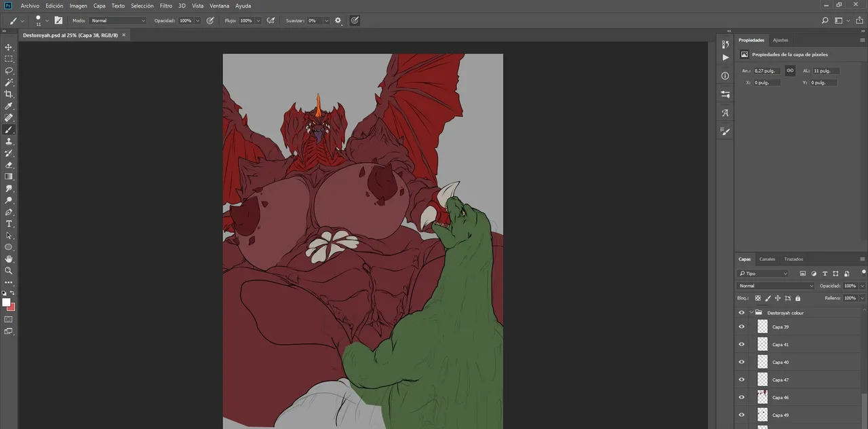Open the tool preset picker arrow
868x429 pixels.
click(x=22, y=21)
